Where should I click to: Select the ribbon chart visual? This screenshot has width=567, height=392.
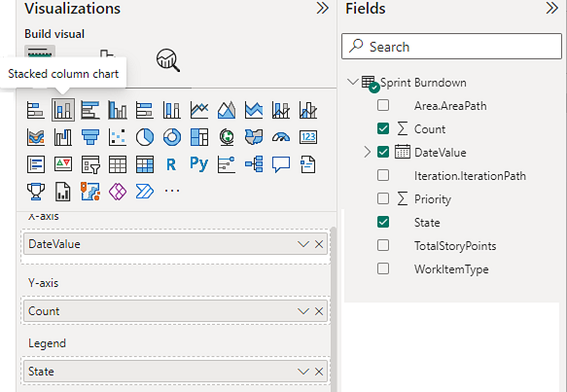coord(36,137)
